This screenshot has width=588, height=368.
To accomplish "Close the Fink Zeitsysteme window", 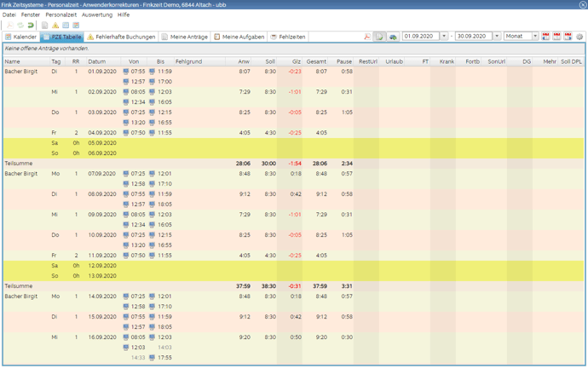I will point(583,4).
